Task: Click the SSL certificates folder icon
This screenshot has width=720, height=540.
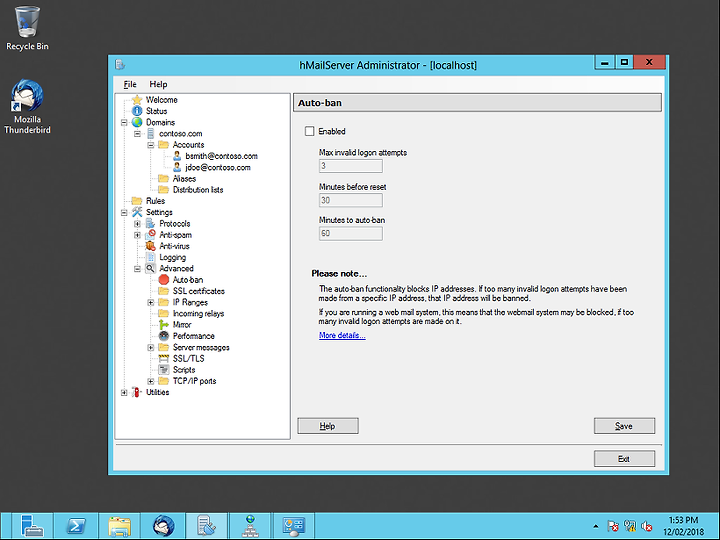Action: point(163,291)
